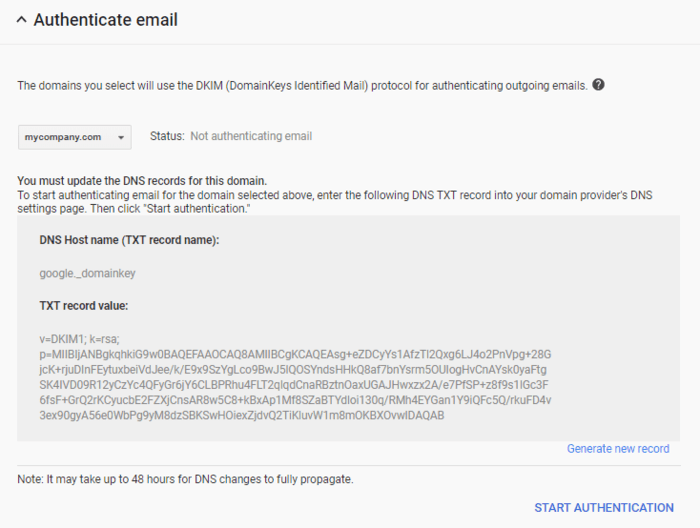
Task: Click the key line starting with "6fsF+GrQ"
Action: [295, 400]
